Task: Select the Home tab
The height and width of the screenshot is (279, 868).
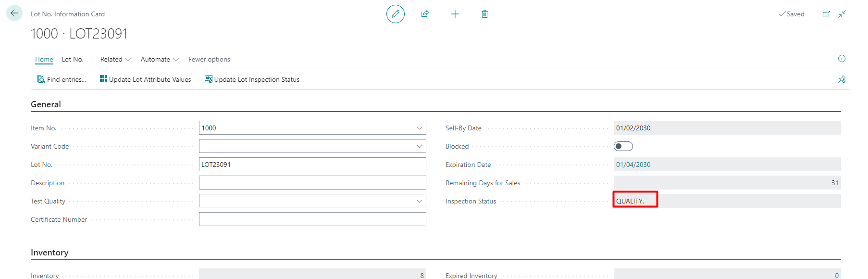Action: pyautogui.click(x=44, y=59)
